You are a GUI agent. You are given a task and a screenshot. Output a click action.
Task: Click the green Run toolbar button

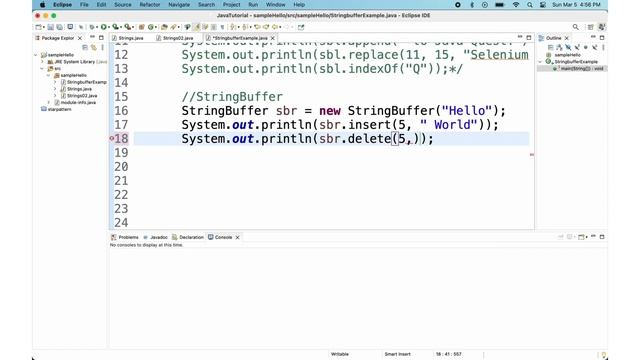tap(104, 27)
